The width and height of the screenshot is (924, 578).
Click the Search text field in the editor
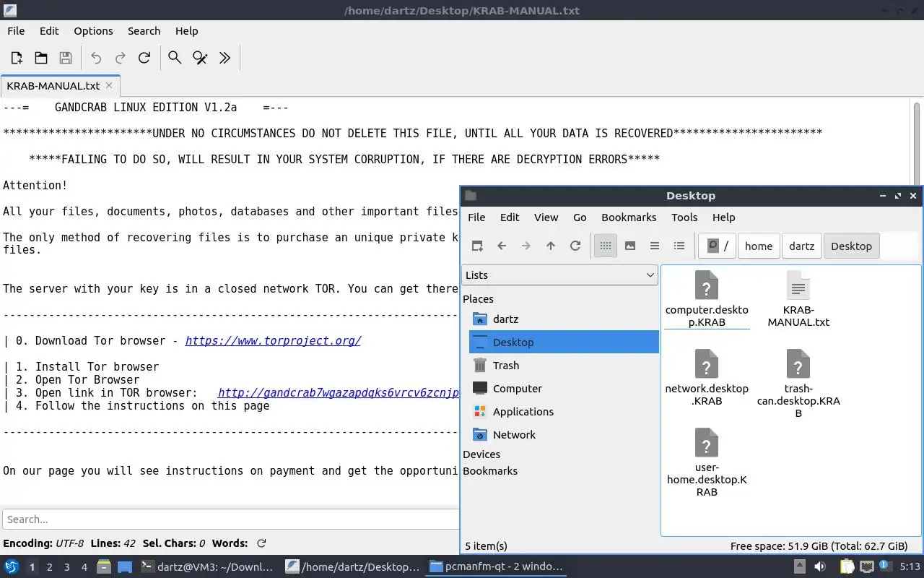(231, 519)
